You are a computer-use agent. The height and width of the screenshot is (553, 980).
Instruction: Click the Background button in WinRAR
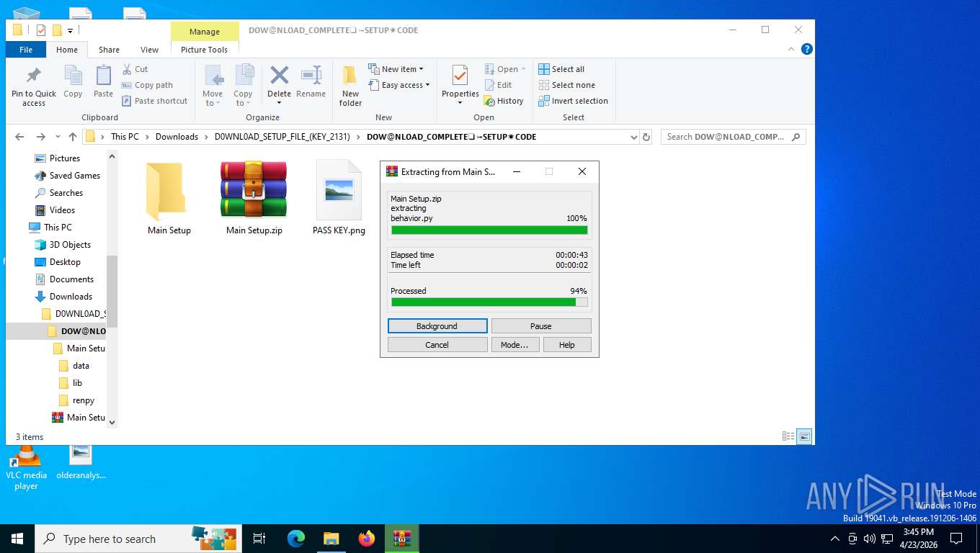(x=437, y=326)
